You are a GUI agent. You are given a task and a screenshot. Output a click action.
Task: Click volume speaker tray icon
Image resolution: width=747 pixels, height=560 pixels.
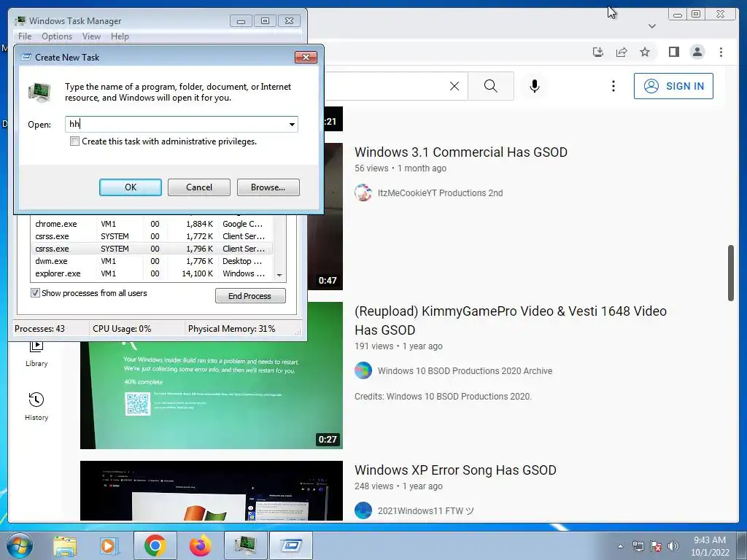pyautogui.click(x=673, y=546)
